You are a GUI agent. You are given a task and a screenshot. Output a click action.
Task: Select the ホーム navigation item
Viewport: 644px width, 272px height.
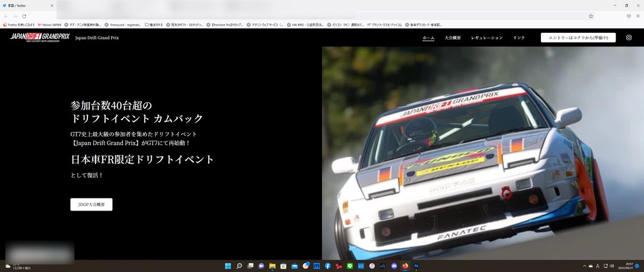tap(428, 38)
